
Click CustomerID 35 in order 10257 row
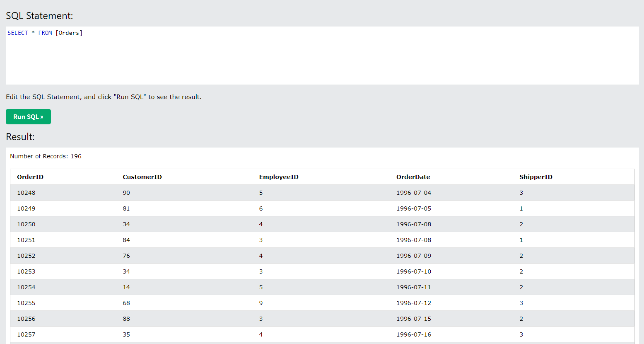point(126,334)
